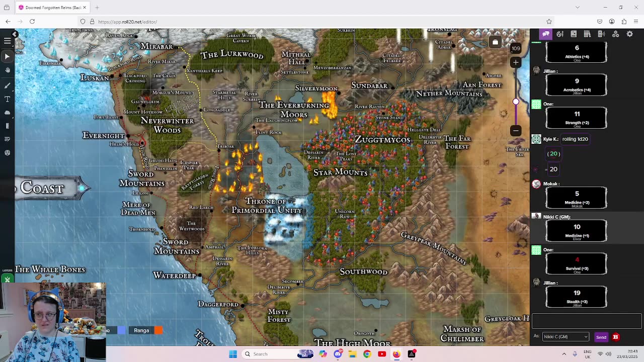
Task: Open the d20 Dice Roller tool
Action: tap(7, 153)
